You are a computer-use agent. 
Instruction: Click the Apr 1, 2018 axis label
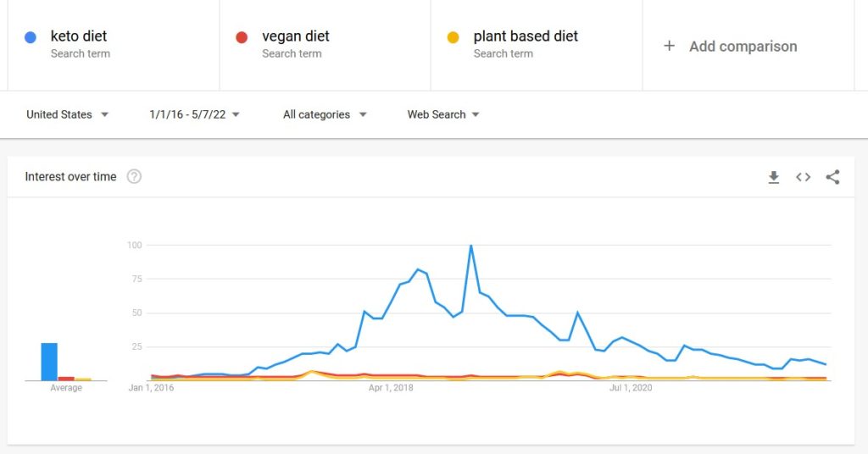coord(391,388)
